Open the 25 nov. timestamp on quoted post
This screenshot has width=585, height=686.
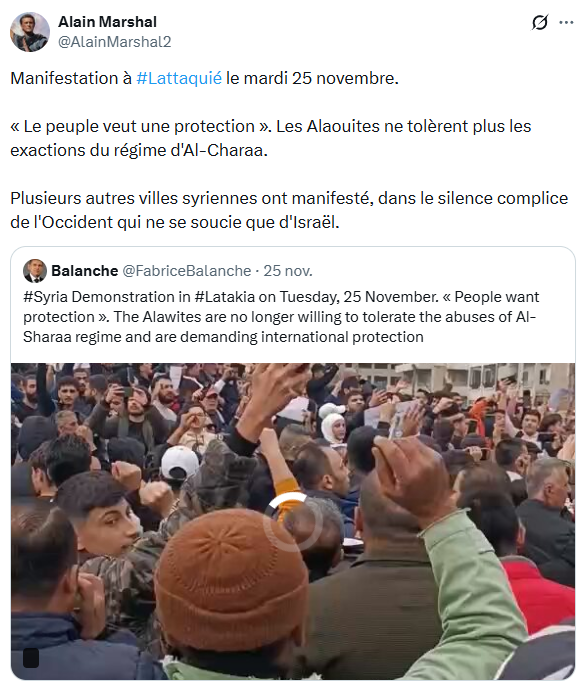pyautogui.click(x=288, y=271)
